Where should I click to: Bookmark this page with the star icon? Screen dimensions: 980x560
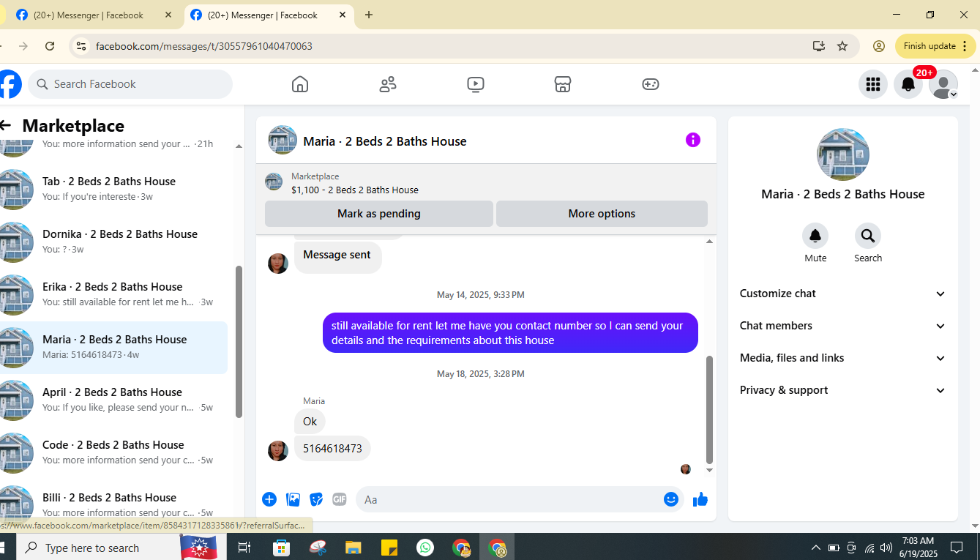coord(842,46)
